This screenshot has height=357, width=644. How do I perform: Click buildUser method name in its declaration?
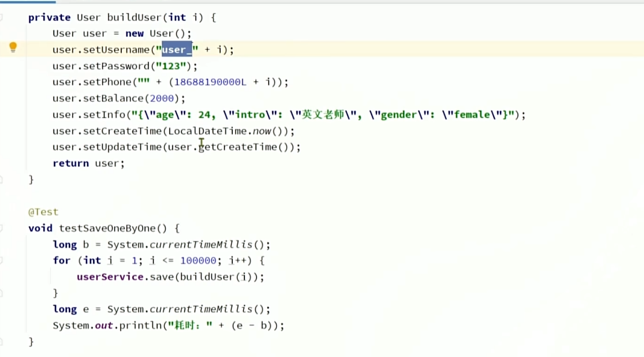[x=134, y=17]
